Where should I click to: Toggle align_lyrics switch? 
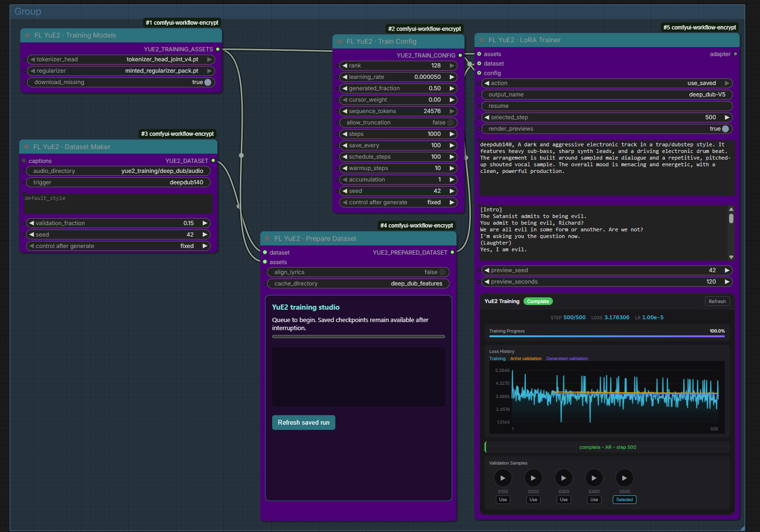coord(442,272)
